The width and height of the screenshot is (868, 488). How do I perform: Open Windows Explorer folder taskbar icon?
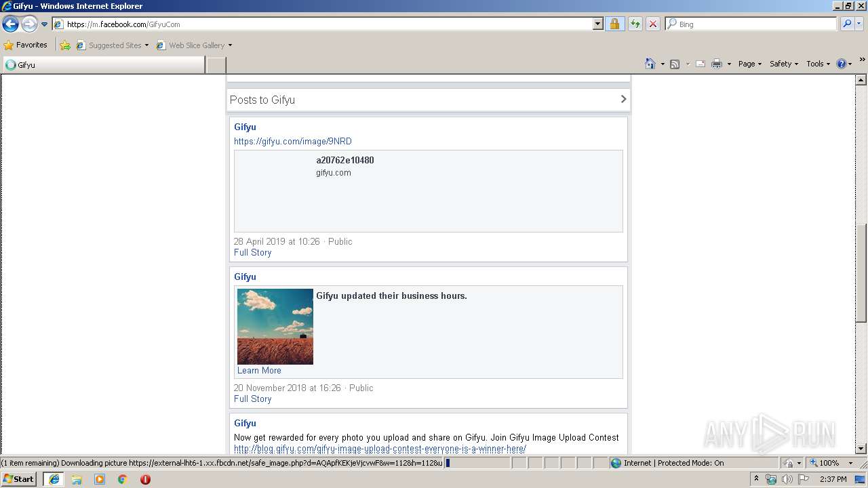pos(77,479)
